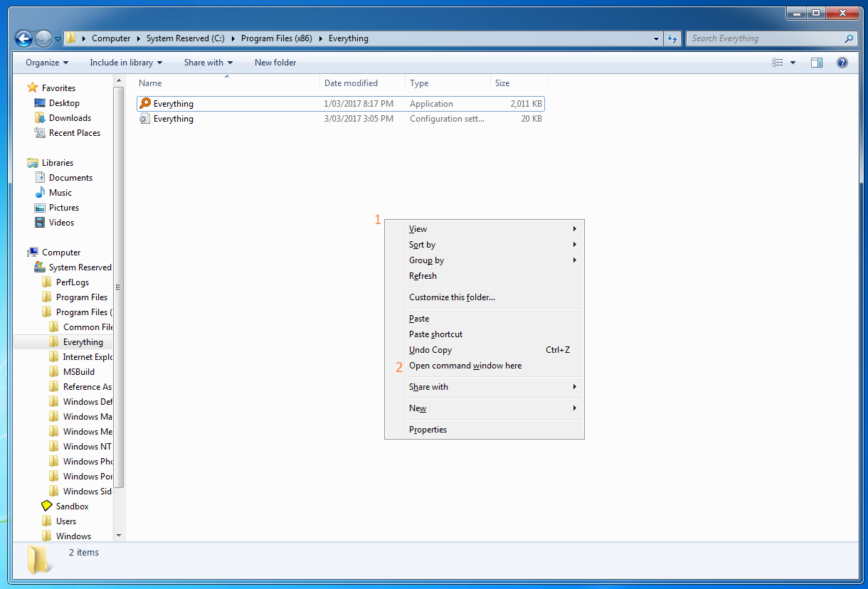This screenshot has width=868, height=589.
Task: Sort files by the Name column header
Action: coord(227,83)
